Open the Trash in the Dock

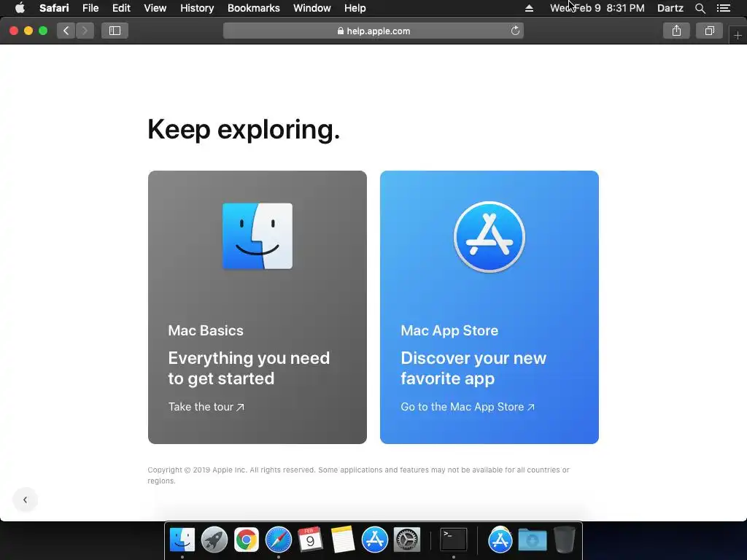(x=564, y=540)
